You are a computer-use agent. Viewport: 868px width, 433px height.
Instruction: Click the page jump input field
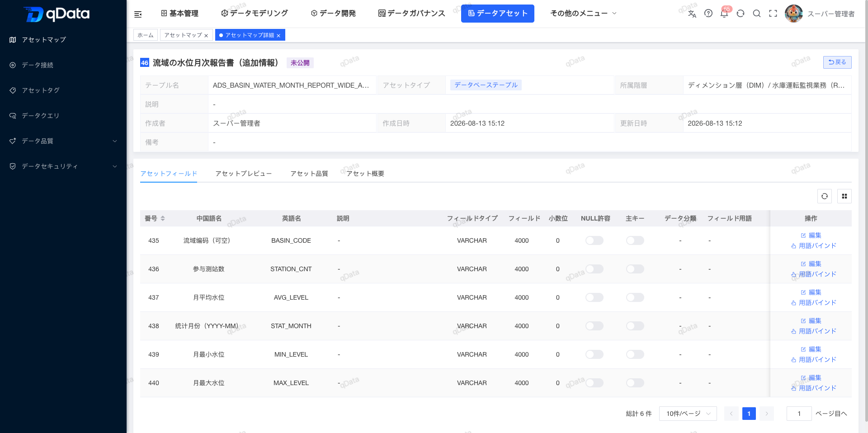799,414
